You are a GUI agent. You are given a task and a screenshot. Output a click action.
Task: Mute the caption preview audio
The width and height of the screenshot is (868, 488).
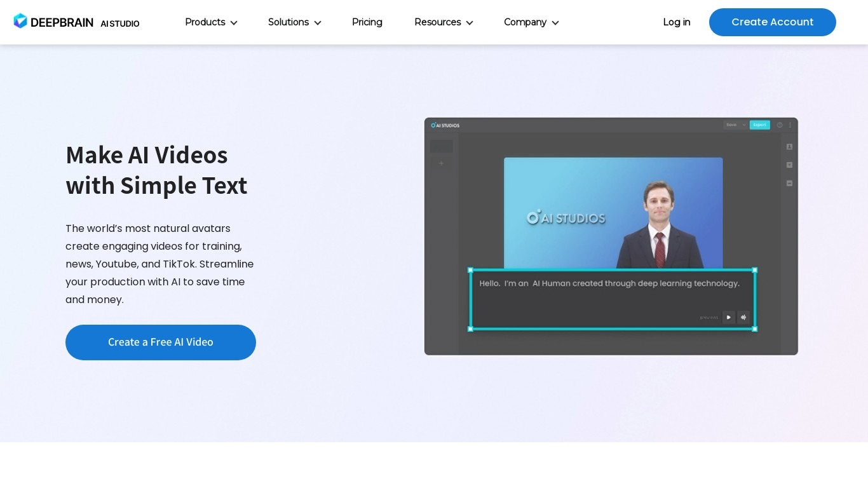[x=743, y=317]
